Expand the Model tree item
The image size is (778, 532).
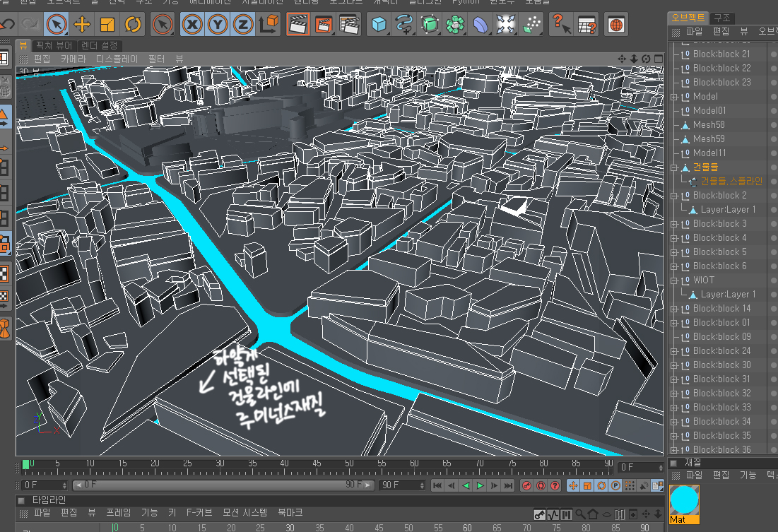pos(674,97)
